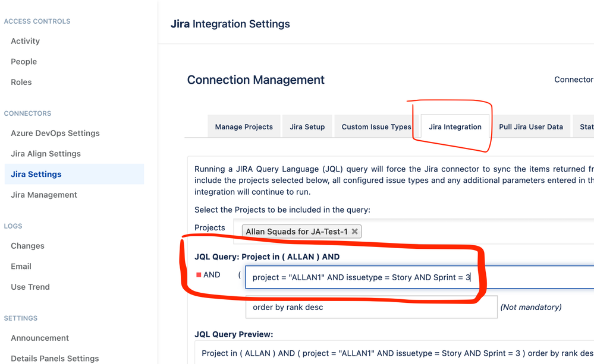The height and width of the screenshot is (364, 594).
Task: Click the Allan Squads for JA-Test-1 tag
Action: pyautogui.click(x=301, y=231)
